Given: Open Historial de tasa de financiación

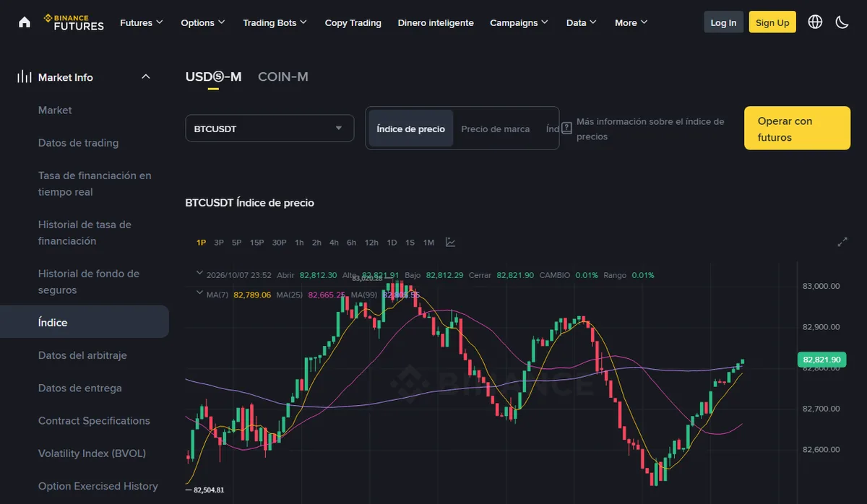Looking at the screenshot, I should [85, 233].
